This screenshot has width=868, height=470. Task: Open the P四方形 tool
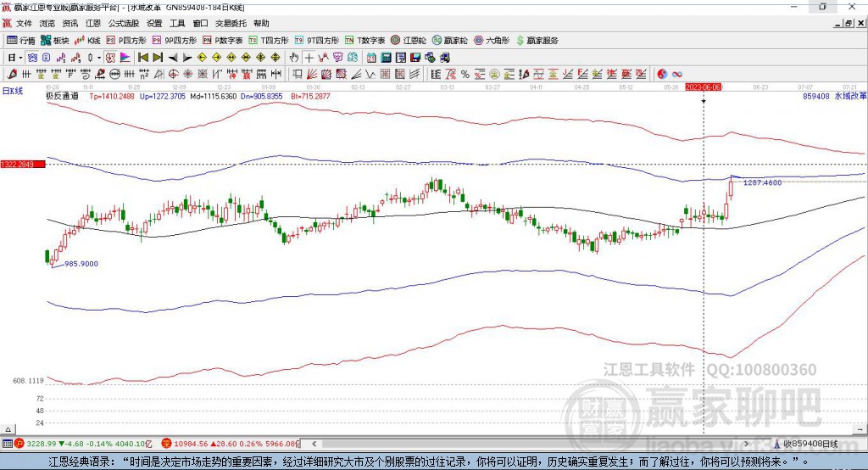click(126, 41)
